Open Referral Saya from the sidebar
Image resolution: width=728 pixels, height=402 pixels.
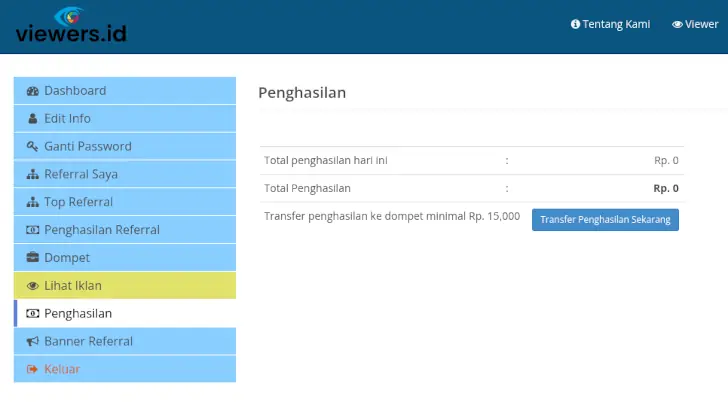[x=125, y=174]
